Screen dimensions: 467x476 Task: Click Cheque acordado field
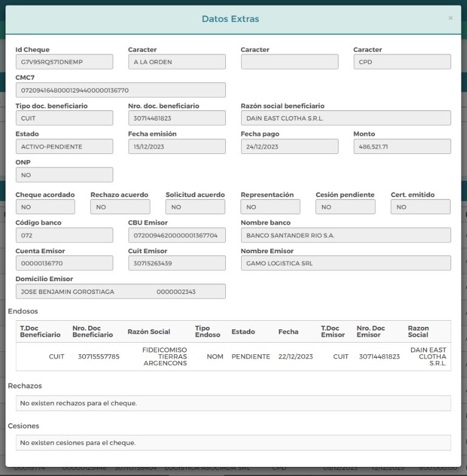point(45,207)
